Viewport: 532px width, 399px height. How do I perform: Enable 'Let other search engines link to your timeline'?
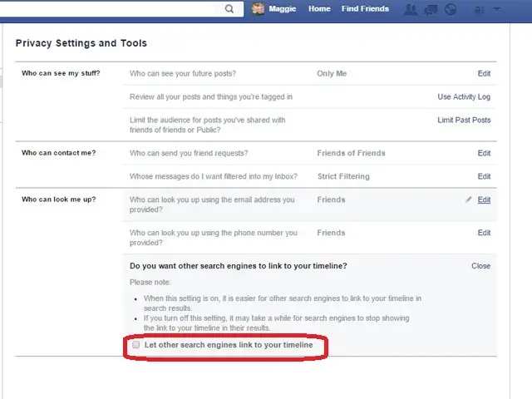136,344
